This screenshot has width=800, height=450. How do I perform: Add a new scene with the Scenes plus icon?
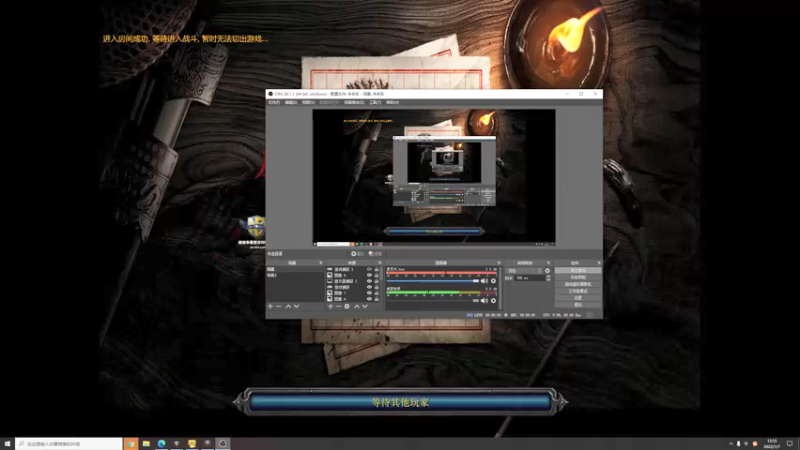click(x=270, y=306)
